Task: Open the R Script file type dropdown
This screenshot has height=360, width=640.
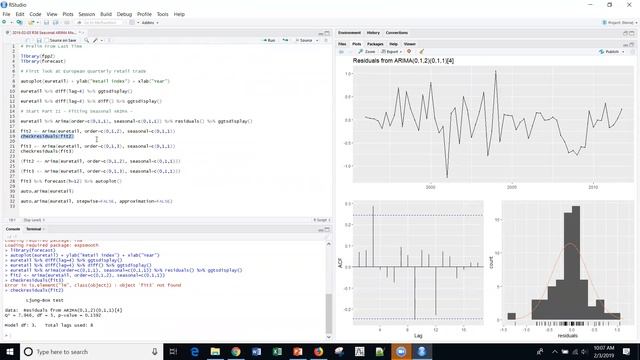Action: pos(322,220)
